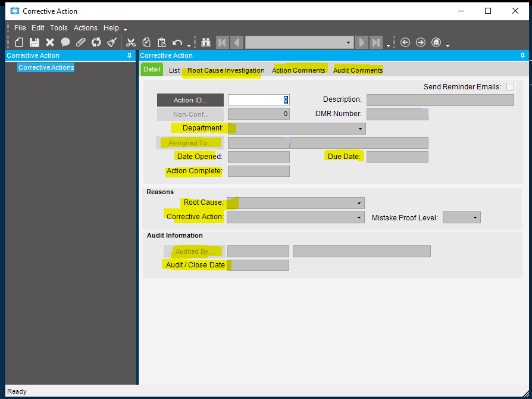Click the Non-Conf... button

[x=190, y=114]
